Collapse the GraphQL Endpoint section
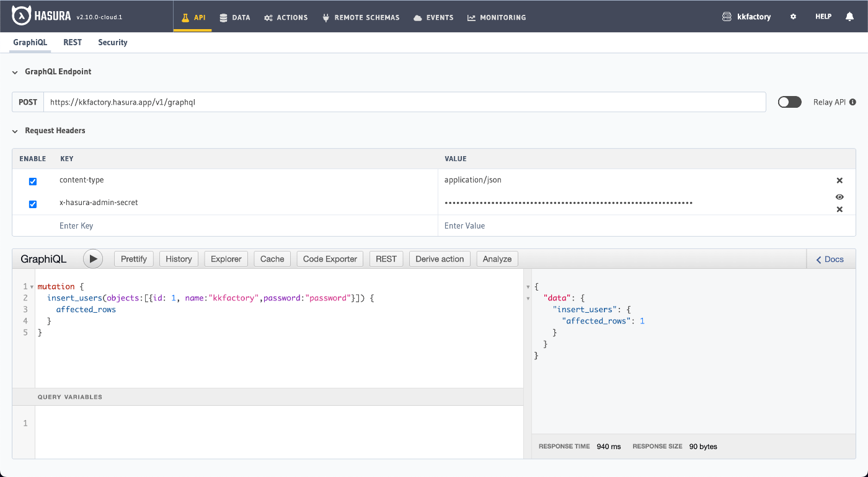This screenshot has width=868, height=477. click(15, 72)
